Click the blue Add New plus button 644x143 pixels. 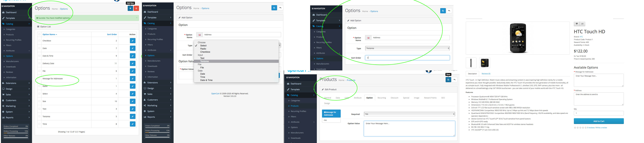click(x=130, y=8)
